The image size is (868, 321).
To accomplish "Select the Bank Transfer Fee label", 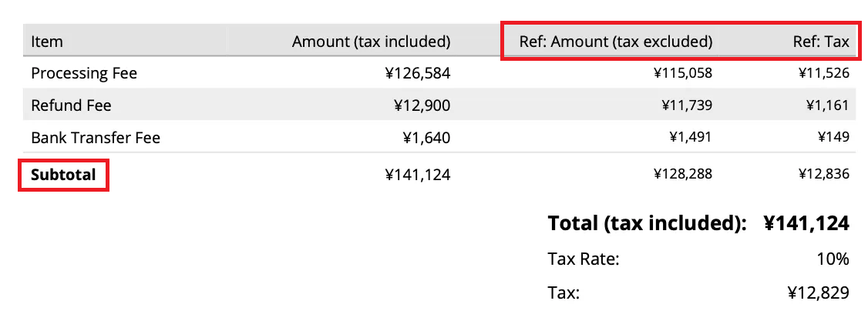I will pyautogui.click(x=96, y=138).
